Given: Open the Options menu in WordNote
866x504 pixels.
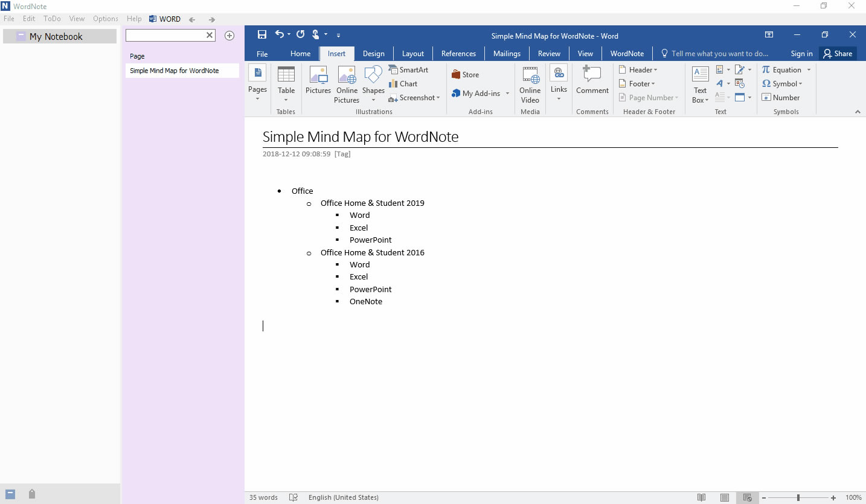Looking at the screenshot, I should click(105, 18).
